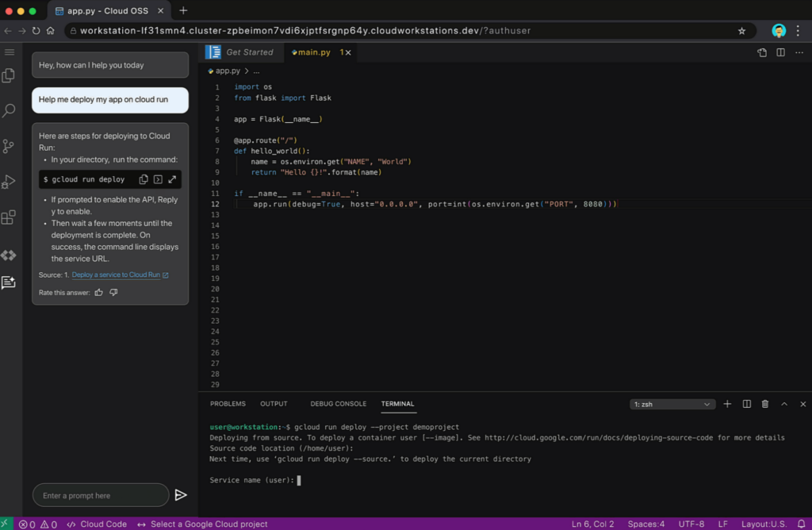The image size is (812, 530).
Task: Split the terminal panel
Action: 746,404
